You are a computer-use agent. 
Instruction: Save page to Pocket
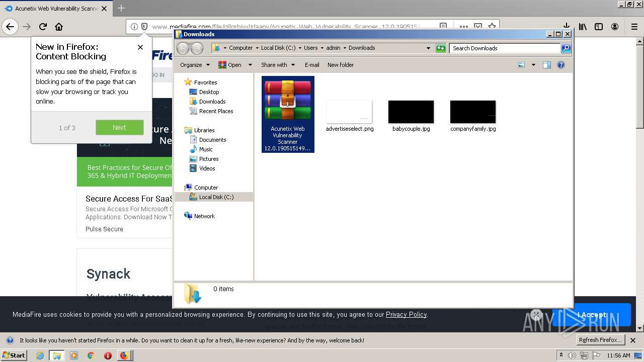click(x=477, y=27)
